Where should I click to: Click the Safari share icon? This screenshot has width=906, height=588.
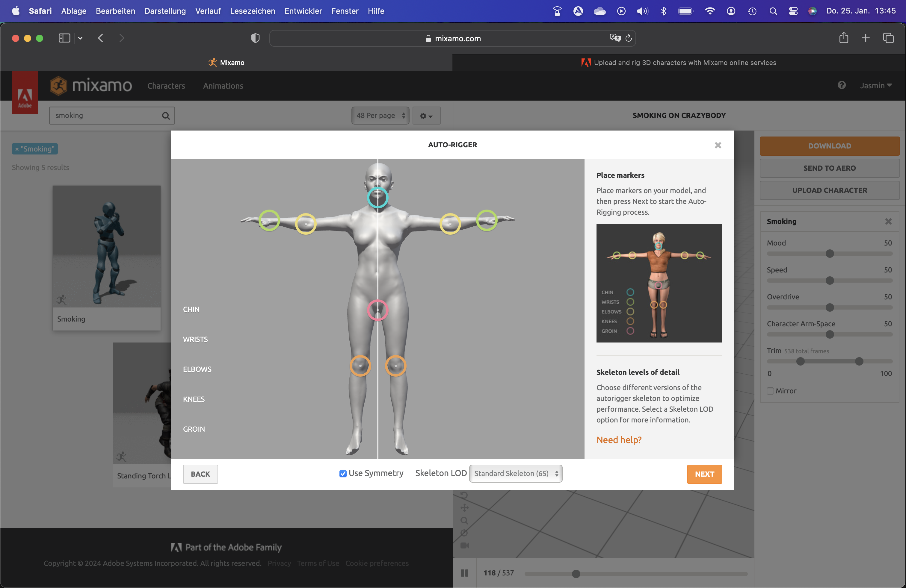pos(844,38)
